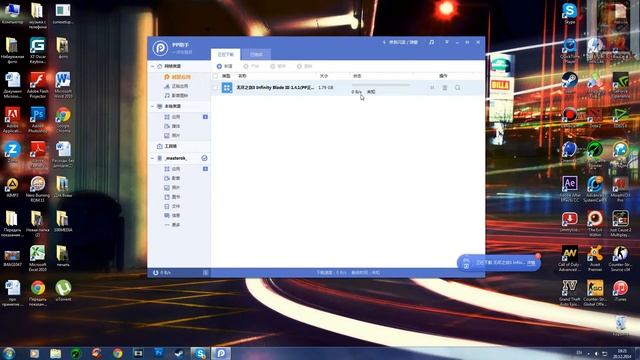Image resolution: width=640 pixels, height=360 pixels.
Task: Click the floating download notification bubble
Action: pos(499,262)
